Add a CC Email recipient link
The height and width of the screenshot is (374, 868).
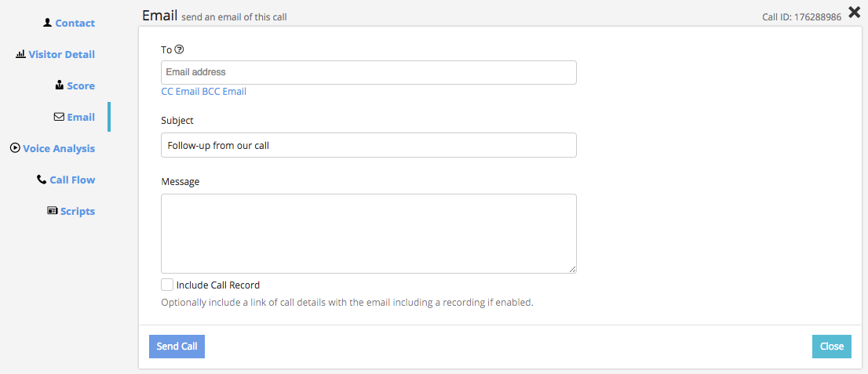[x=180, y=92]
